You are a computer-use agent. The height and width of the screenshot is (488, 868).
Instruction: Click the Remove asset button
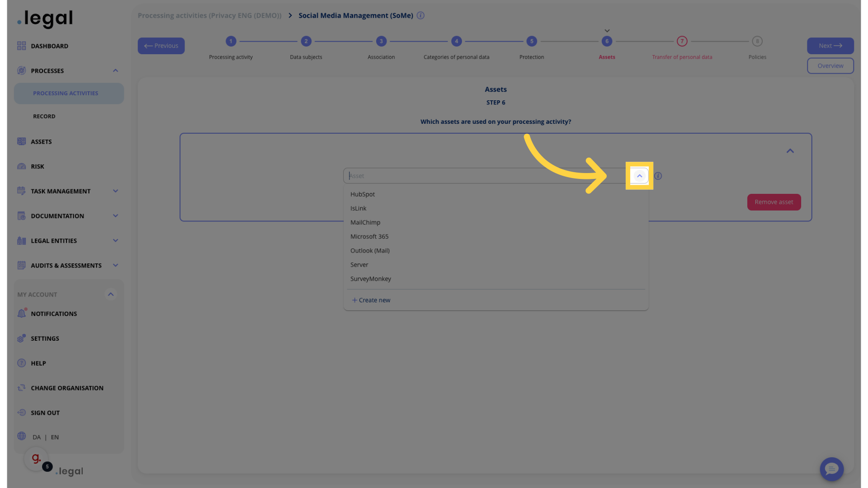click(774, 202)
